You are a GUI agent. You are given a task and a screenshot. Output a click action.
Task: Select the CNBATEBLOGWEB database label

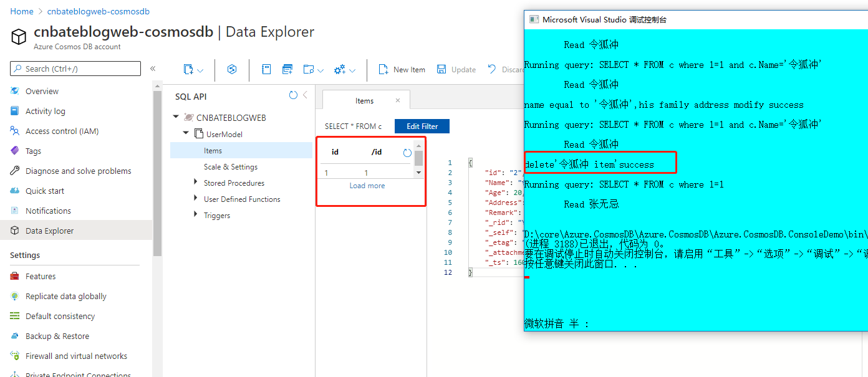pyautogui.click(x=231, y=118)
